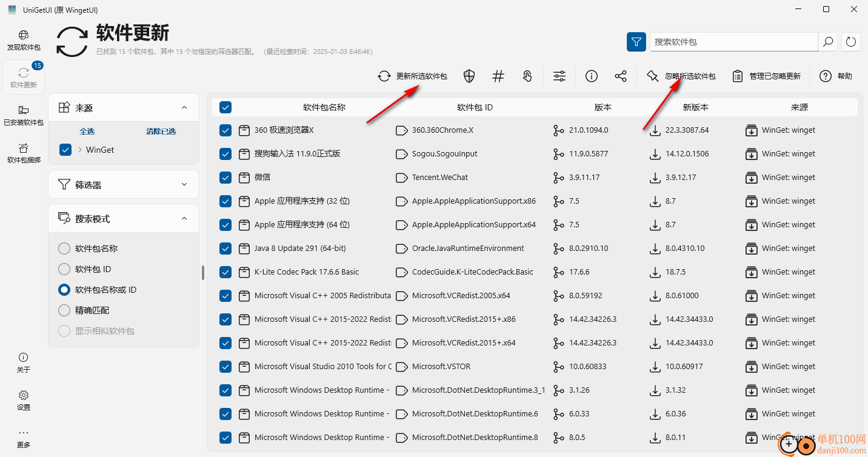The width and height of the screenshot is (868, 457).
Task: Click ID tag icon beside Microsoft.VSTOR
Action: point(401,366)
